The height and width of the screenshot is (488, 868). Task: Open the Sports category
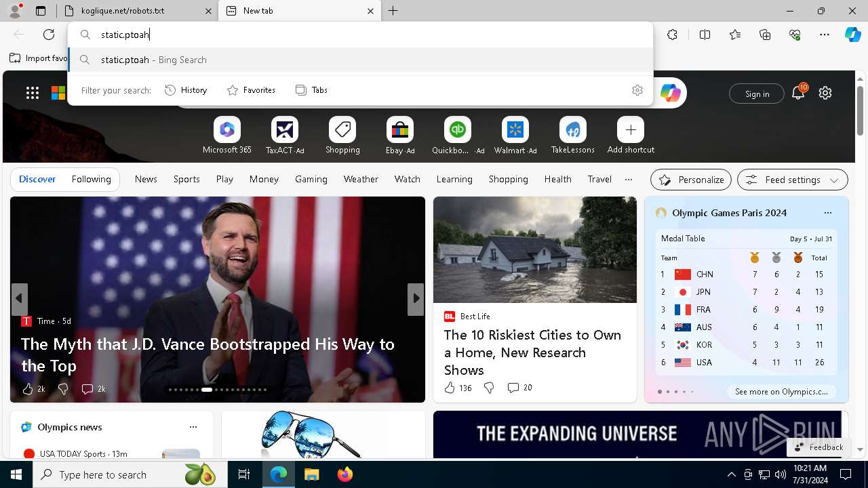tap(186, 179)
